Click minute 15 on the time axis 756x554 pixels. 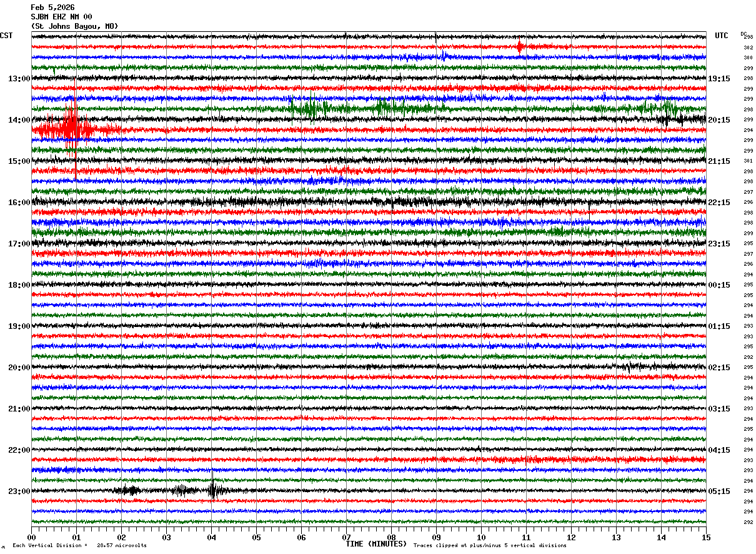[x=706, y=537]
